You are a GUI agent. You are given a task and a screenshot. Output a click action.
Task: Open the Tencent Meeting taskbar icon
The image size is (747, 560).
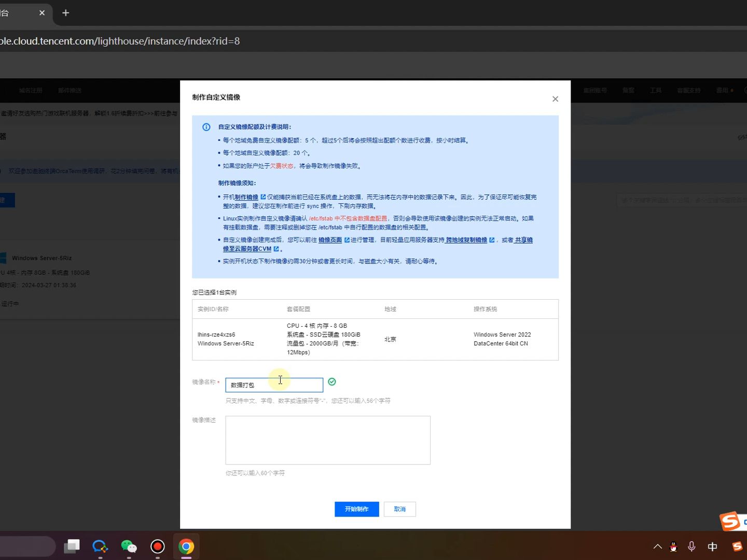(x=100, y=547)
